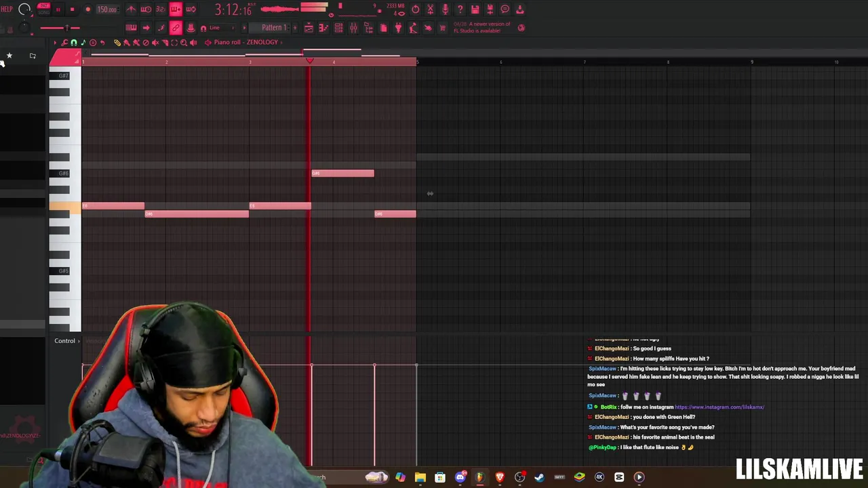Click the undo history circular arrow icon
The height and width of the screenshot is (488, 868).
pyautogui.click(x=415, y=9)
